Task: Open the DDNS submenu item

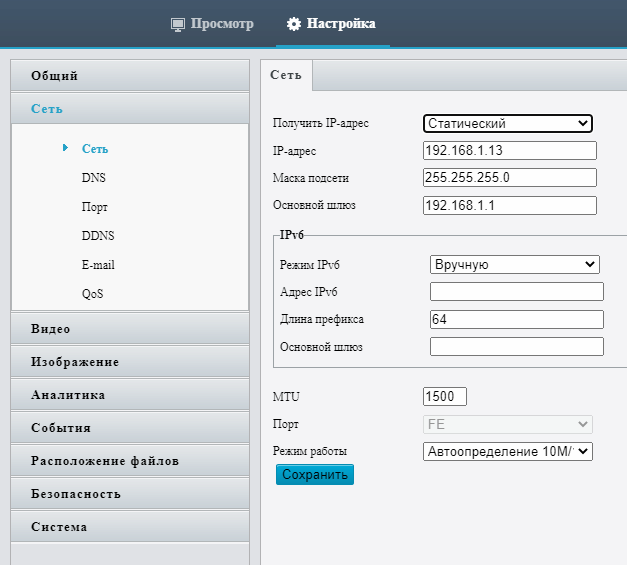Action: click(98, 236)
